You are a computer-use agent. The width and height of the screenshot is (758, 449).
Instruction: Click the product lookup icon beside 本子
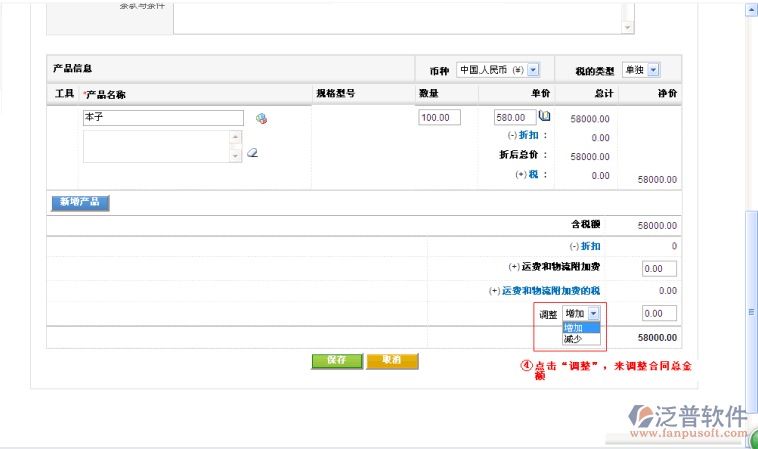point(261,118)
